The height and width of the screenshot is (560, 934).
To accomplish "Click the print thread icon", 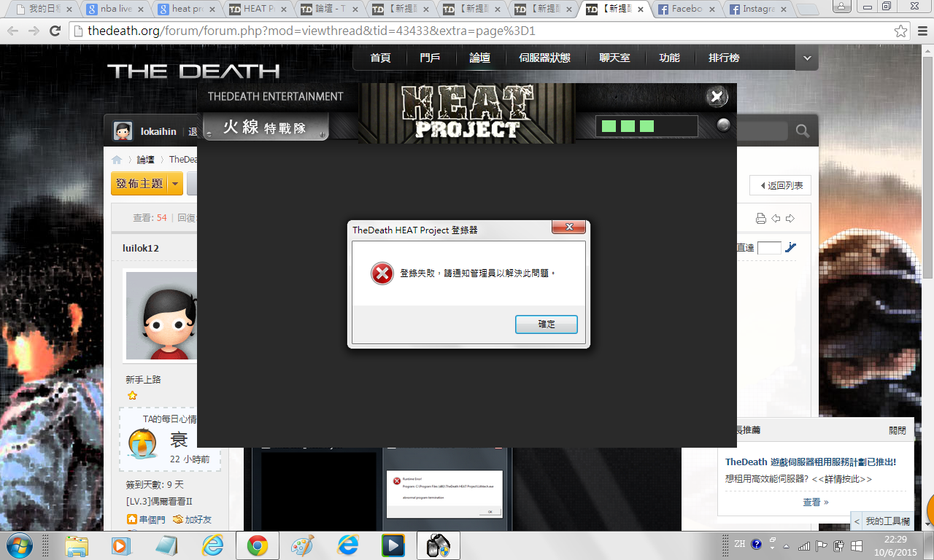I will point(761,219).
